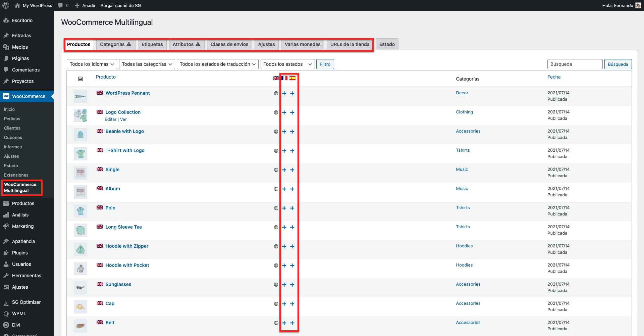Click the WordPress logo in admin bar
644x336 pixels.
tap(6, 5)
